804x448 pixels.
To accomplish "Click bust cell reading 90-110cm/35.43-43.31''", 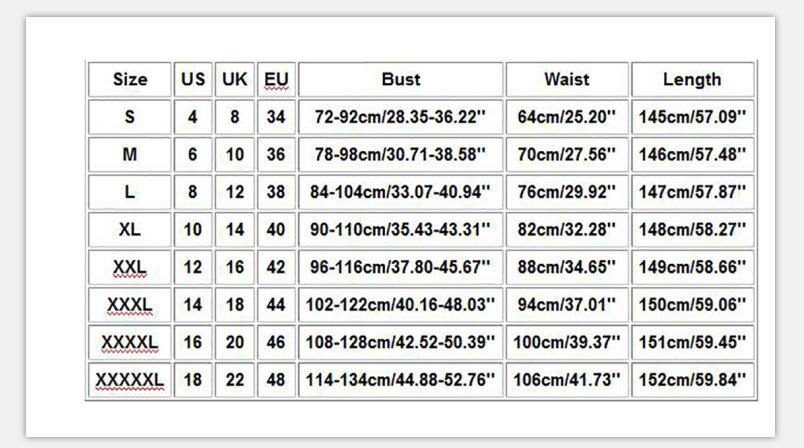I will pos(401,230).
